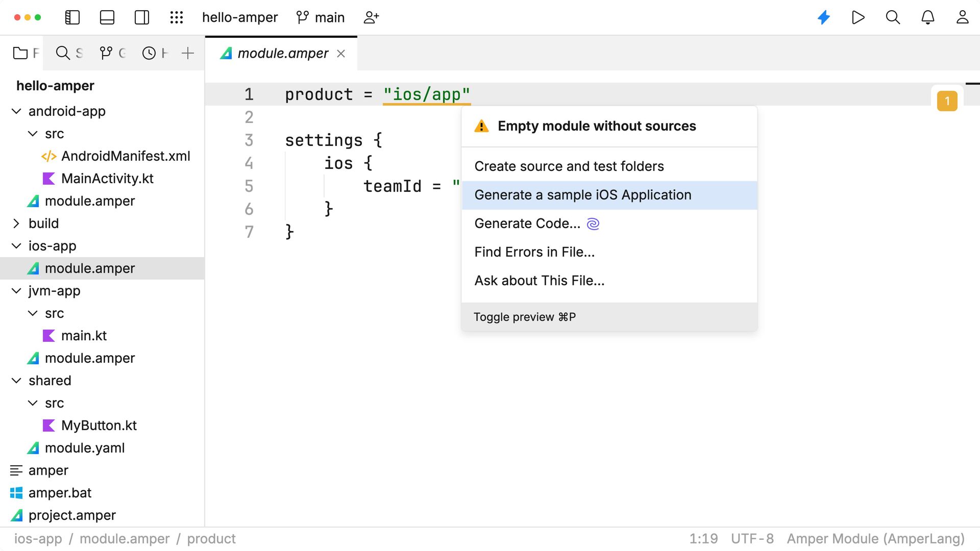Open the user account icon
Viewport: 980px width, 551px height.
[x=963, y=17]
